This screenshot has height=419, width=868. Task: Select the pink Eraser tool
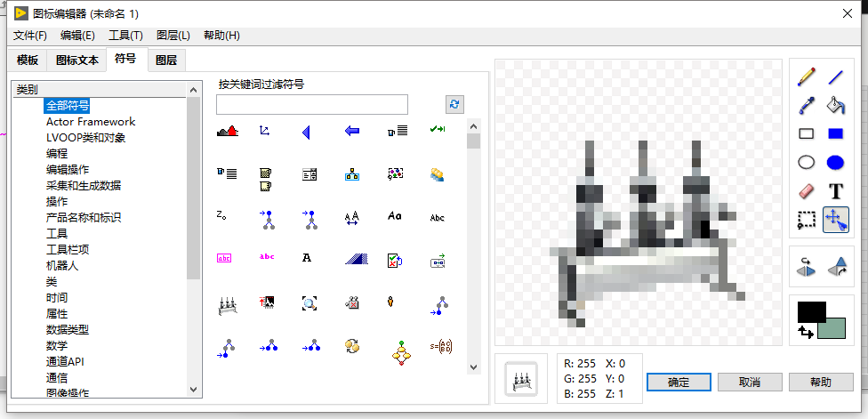[x=807, y=191]
